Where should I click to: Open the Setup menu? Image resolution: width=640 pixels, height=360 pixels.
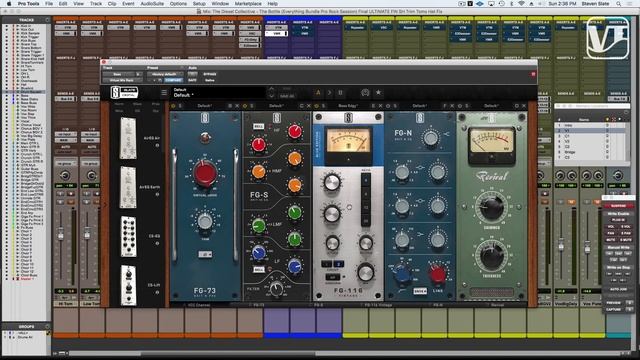(199, 4)
